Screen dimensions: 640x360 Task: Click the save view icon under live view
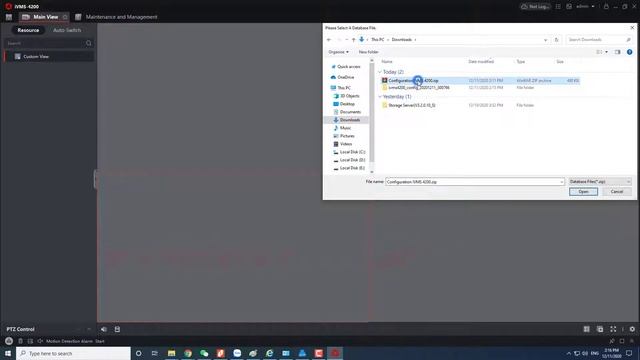click(x=117, y=329)
